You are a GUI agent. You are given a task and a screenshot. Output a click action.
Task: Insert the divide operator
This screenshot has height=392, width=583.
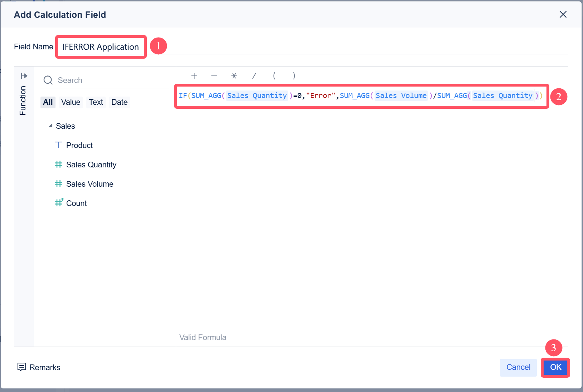coord(254,76)
